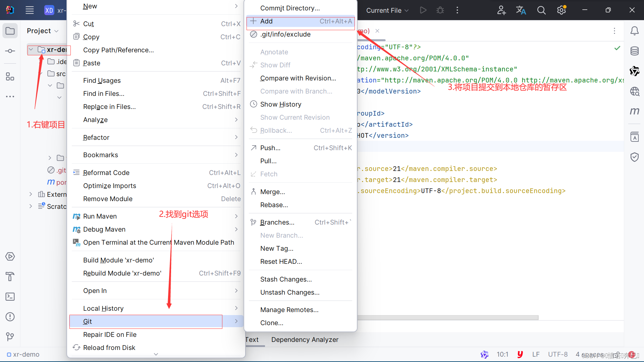Click the Account/profile icon
Image resolution: width=644 pixels, height=362 pixels.
[500, 10]
